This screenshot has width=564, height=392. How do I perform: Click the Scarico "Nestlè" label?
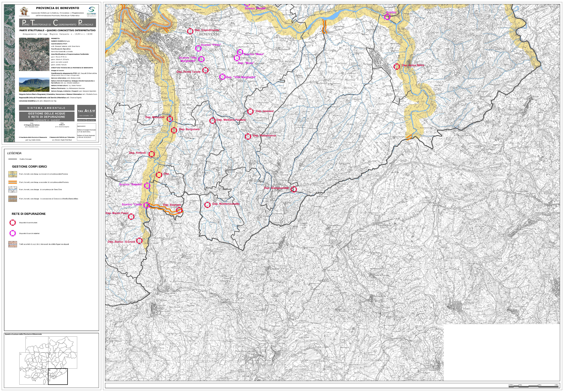256,8
